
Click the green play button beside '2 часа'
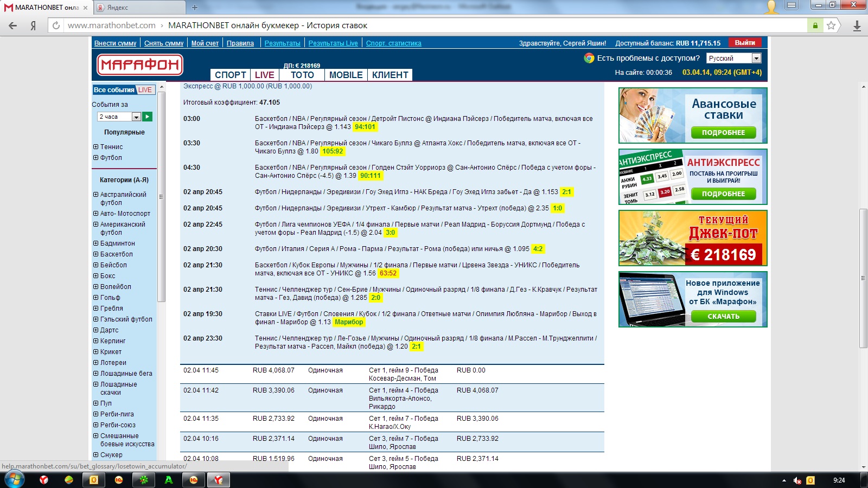point(148,117)
